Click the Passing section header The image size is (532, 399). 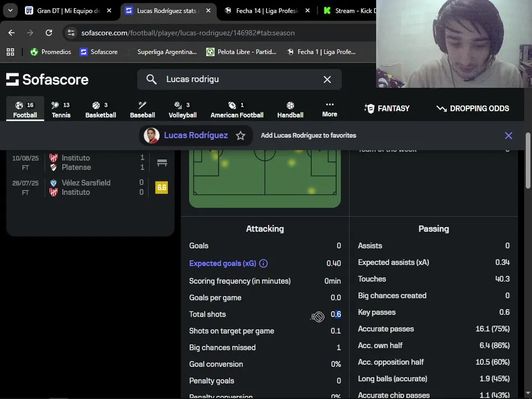coord(433,229)
